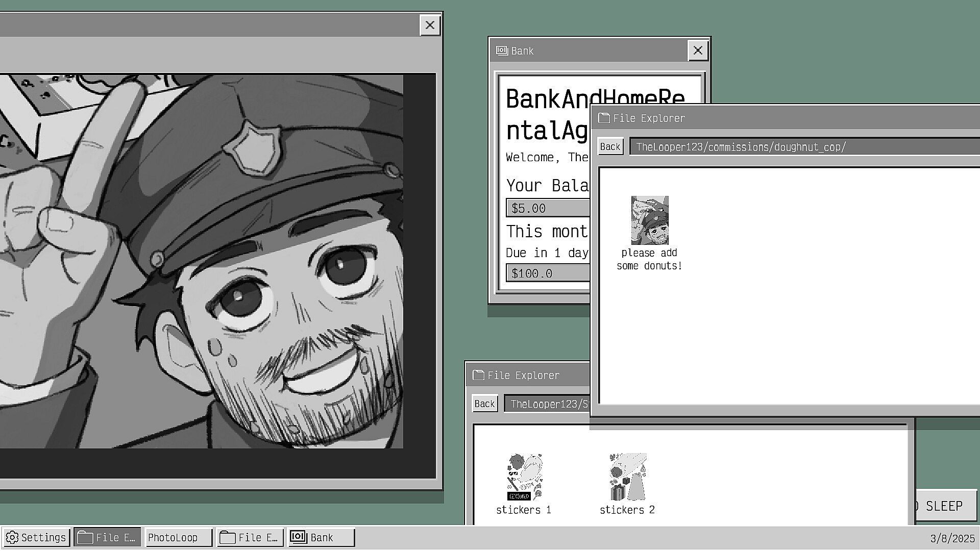
Task: Click the Bank icon in window title
Action: [502, 51]
